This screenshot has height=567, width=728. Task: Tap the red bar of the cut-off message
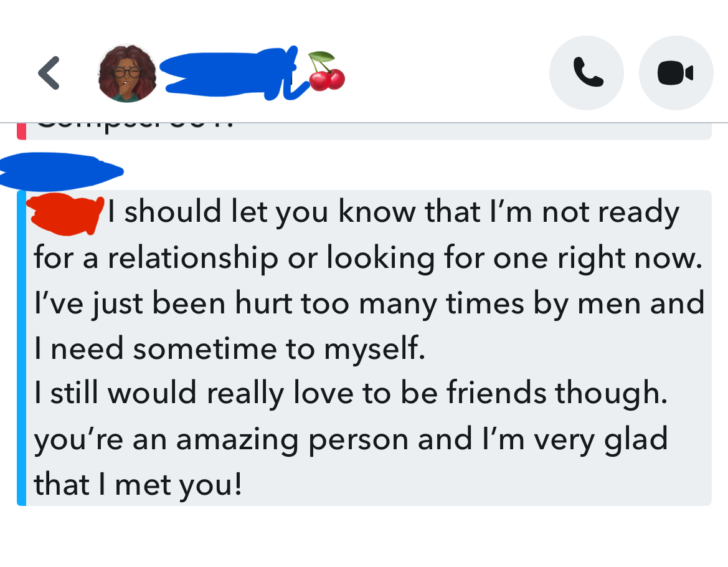pyautogui.click(x=21, y=131)
